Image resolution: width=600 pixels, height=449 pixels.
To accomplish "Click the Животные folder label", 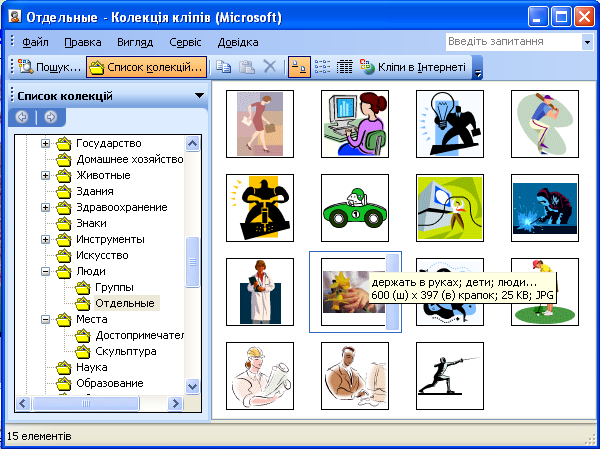I will [x=103, y=175].
